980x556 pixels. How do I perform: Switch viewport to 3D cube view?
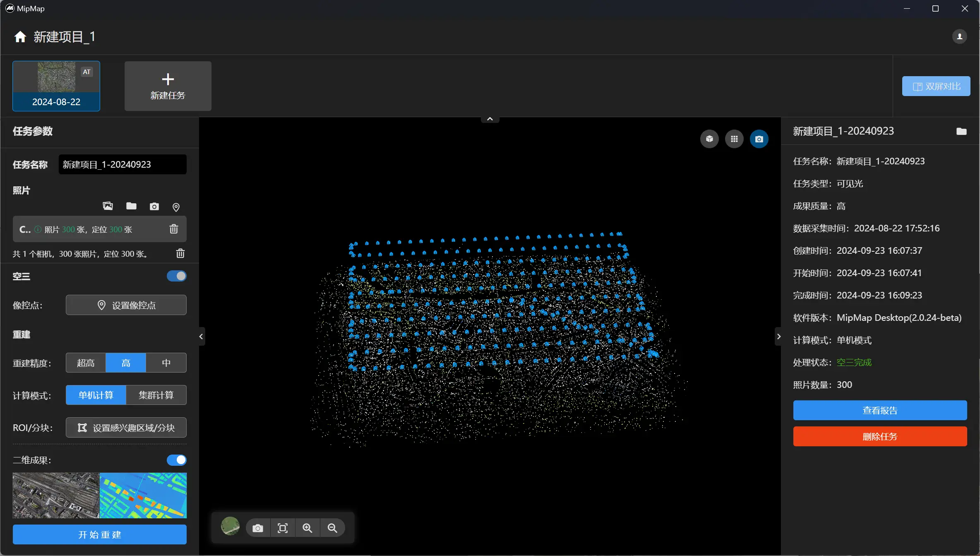pos(709,139)
